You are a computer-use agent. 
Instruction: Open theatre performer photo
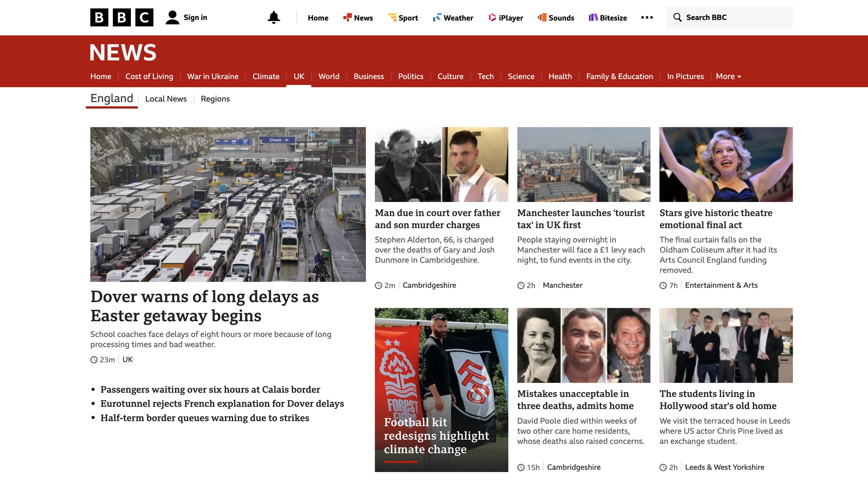[726, 164]
